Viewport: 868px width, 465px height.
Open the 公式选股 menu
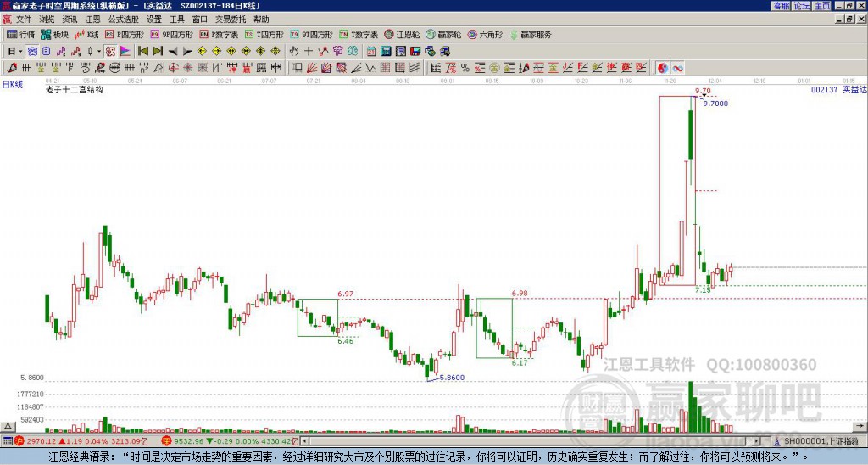coord(123,20)
